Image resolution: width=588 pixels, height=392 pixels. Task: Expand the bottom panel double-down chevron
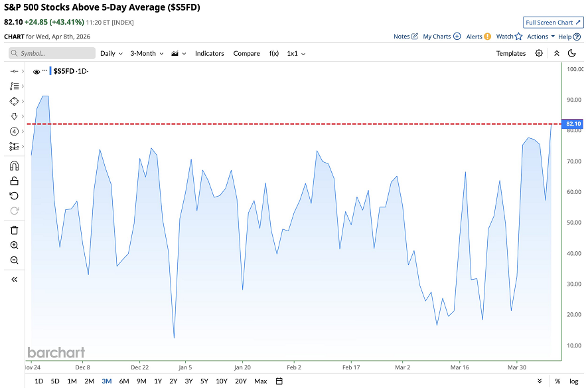pyautogui.click(x=540, y=381)
